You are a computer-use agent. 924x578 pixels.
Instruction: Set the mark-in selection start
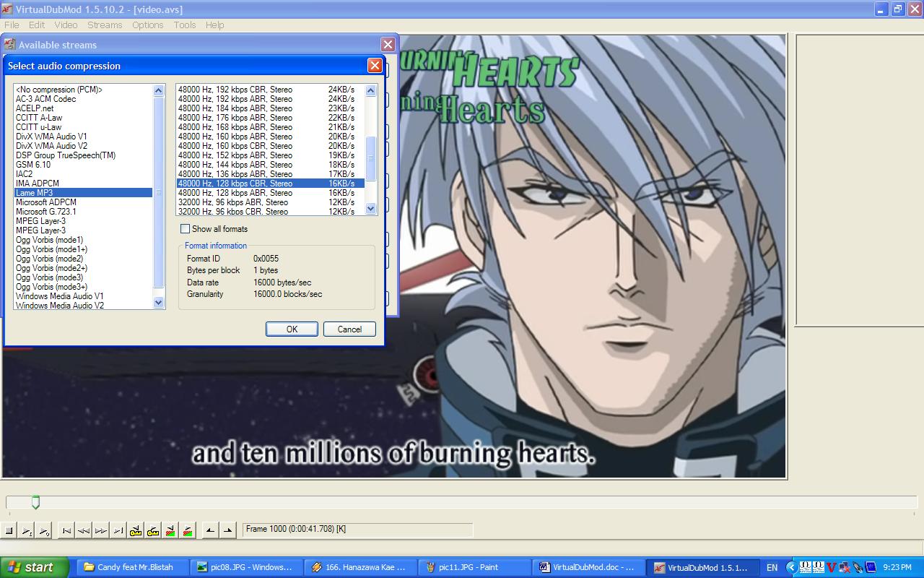click(x=210, y=530)
